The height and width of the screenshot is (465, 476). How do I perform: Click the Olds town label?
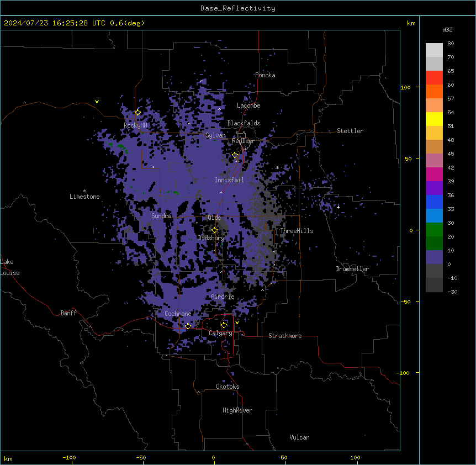click(x=214, y=218)
